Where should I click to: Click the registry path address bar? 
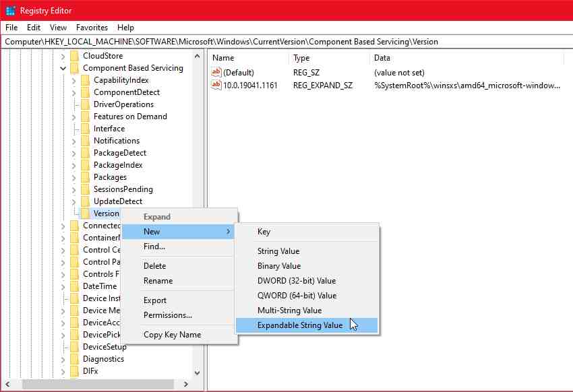(x=286, y=42)
